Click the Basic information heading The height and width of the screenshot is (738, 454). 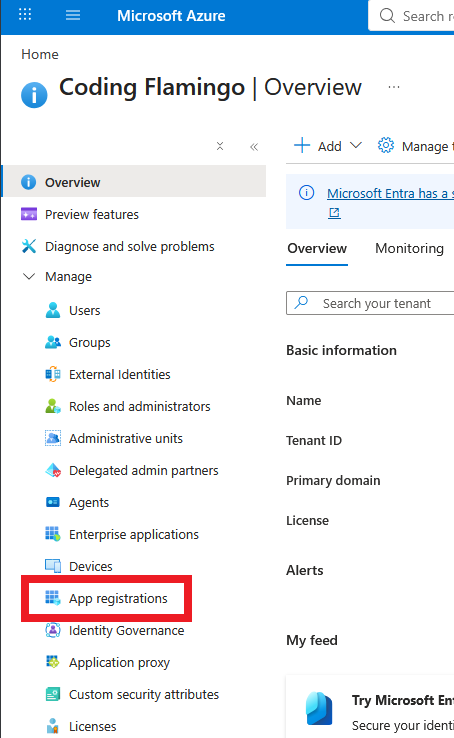342,350
